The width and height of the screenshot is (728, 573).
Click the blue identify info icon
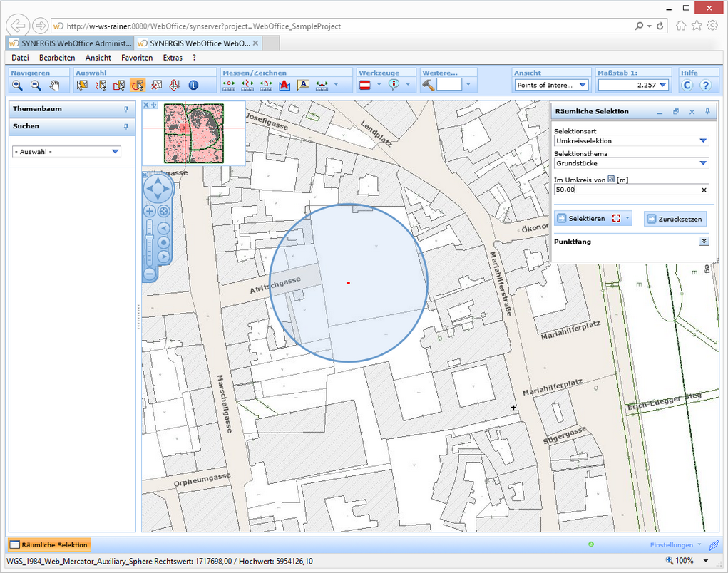click(193, 86)
